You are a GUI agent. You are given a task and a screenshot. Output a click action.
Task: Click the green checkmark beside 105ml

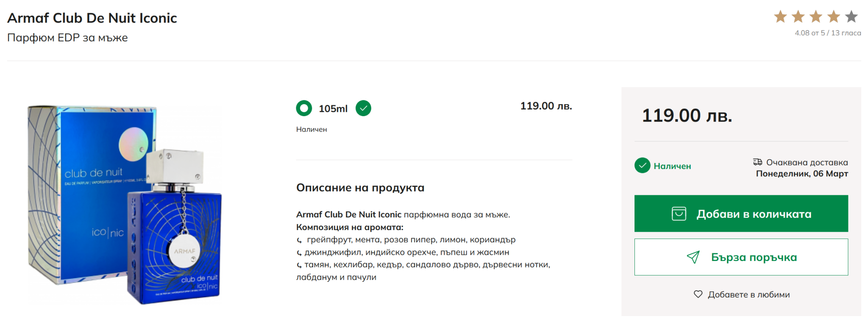[363, 108]
